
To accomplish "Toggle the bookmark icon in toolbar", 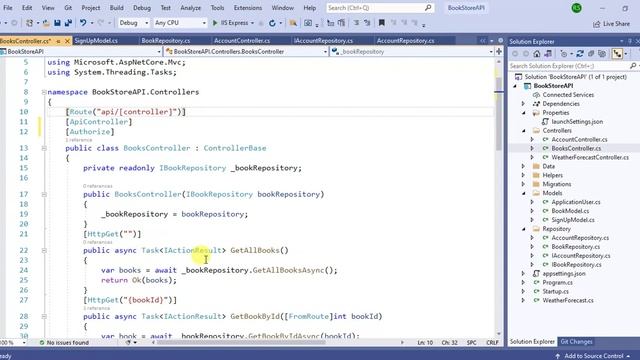I will 382,23.
